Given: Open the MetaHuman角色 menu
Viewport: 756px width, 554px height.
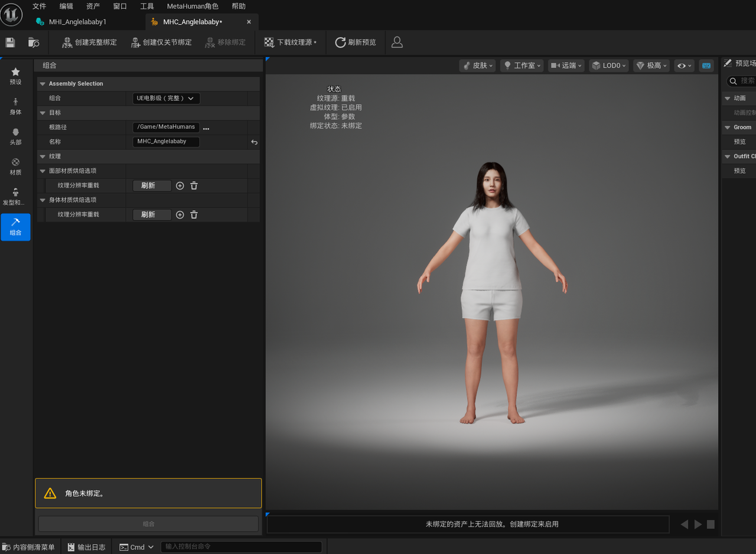Looking at the screenshot, I should [193, 6].
